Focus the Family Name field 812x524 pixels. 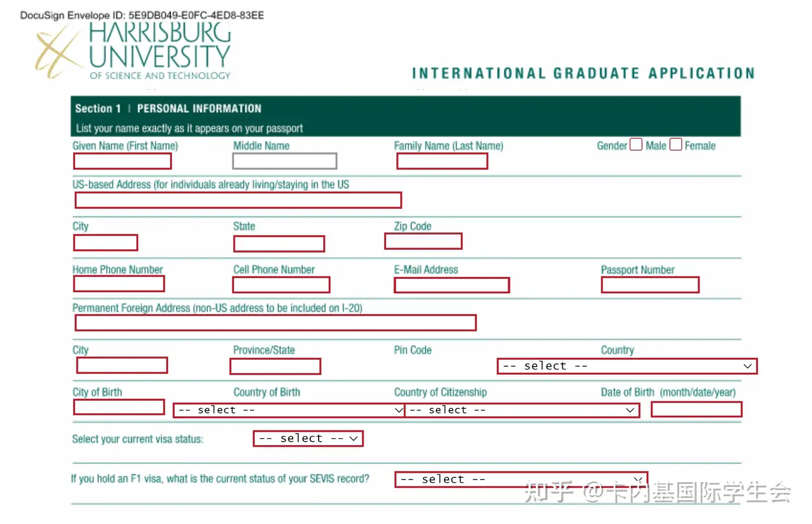442,161
